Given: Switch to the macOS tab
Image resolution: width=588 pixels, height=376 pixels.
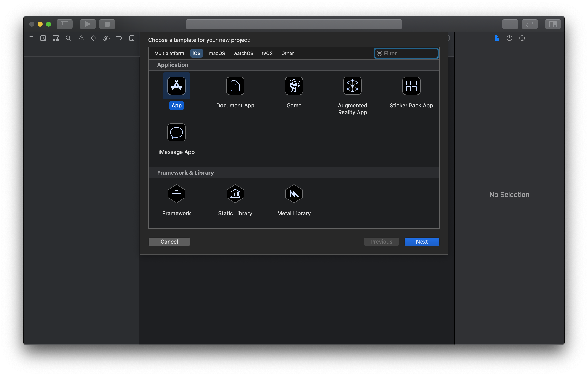Looking at the screenshot, I should pyautogui.click(x=217, y=53).
